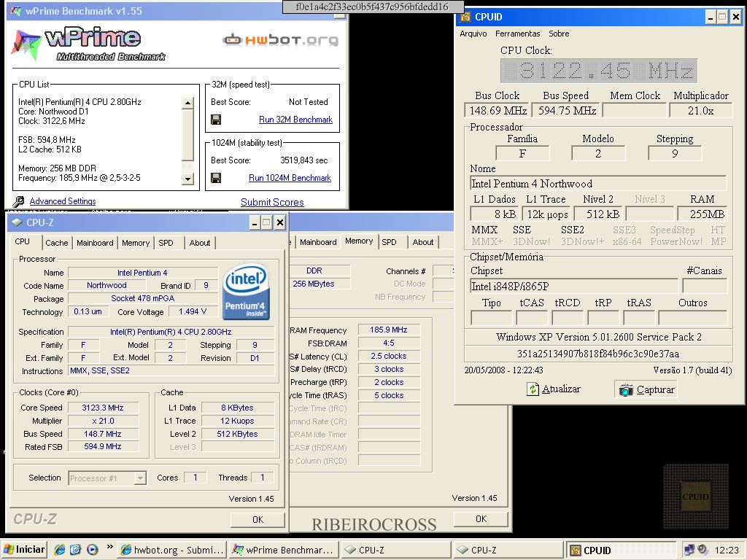Click the Core Voltage value 1.494 V
The image size is (747, 560).
(x=193, y=311)
